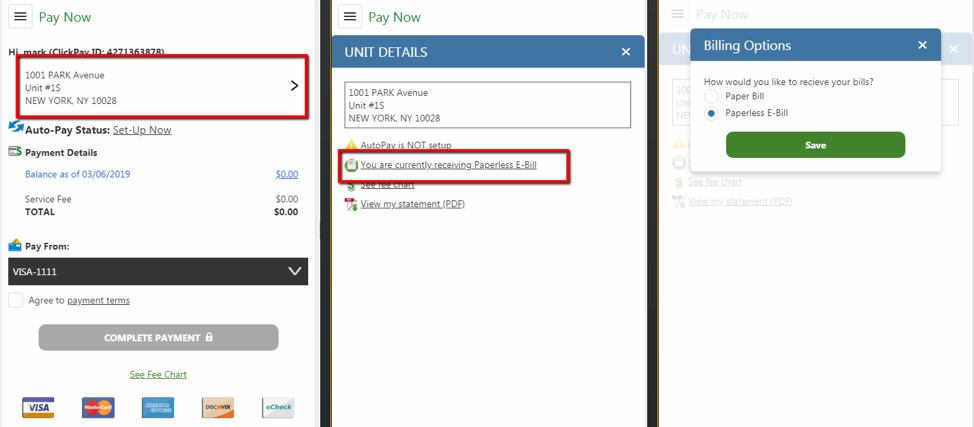
Task: Click the UNIT DETAILS header title
Action: 386,52
